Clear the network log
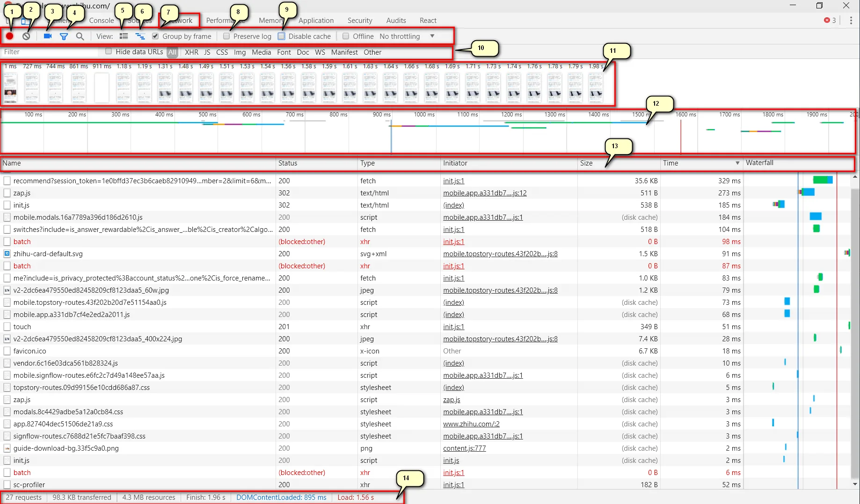This screenshot has width=860, height=504. [x=26, y=36]
